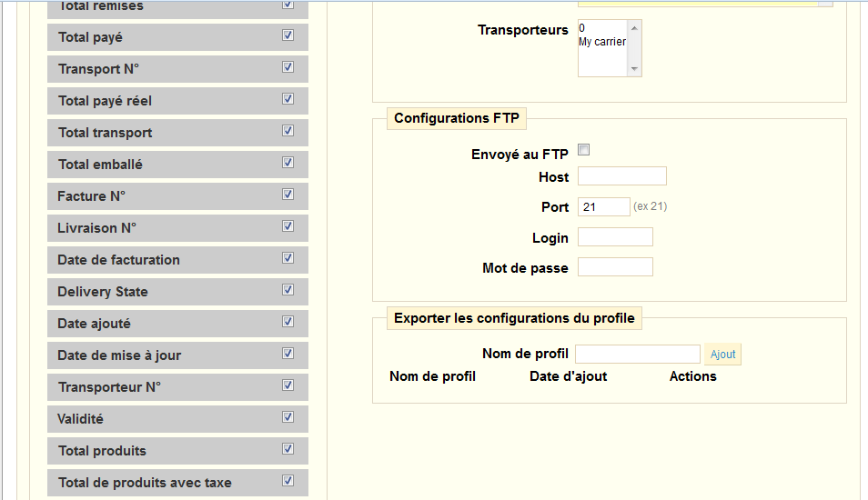Toggle Date de facturation checkbox
Image resolution: width=868 pixels, height=500 pixels.
288,258
